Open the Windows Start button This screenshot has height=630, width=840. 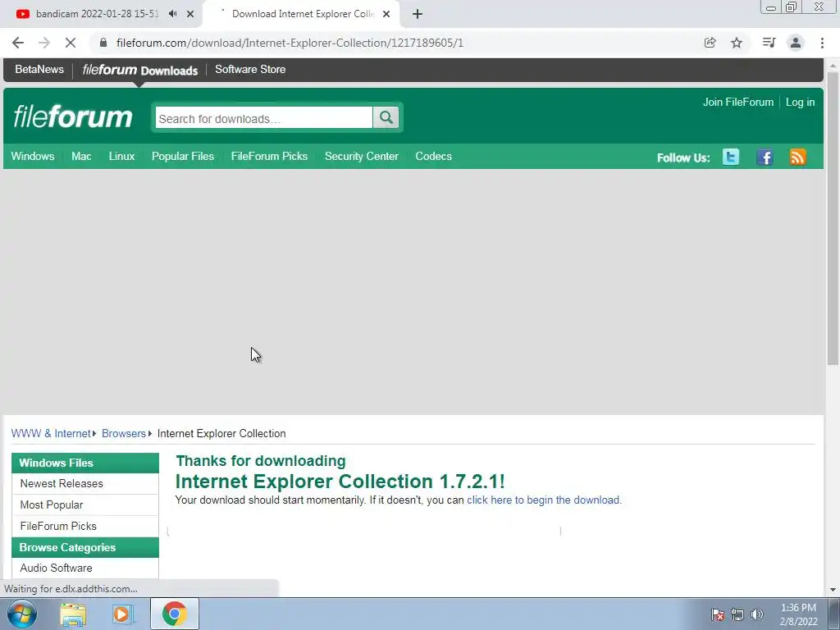pos(22,614)
